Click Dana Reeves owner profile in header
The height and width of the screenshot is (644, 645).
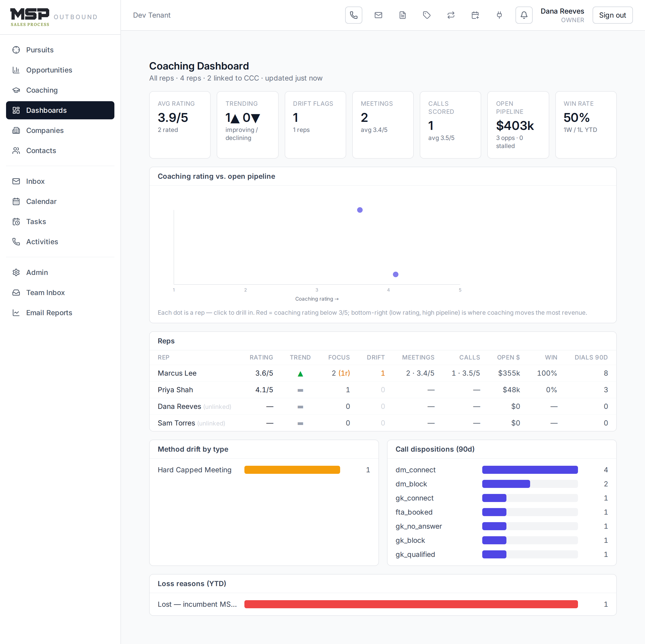pyautogui.click(x=562, y=15)
